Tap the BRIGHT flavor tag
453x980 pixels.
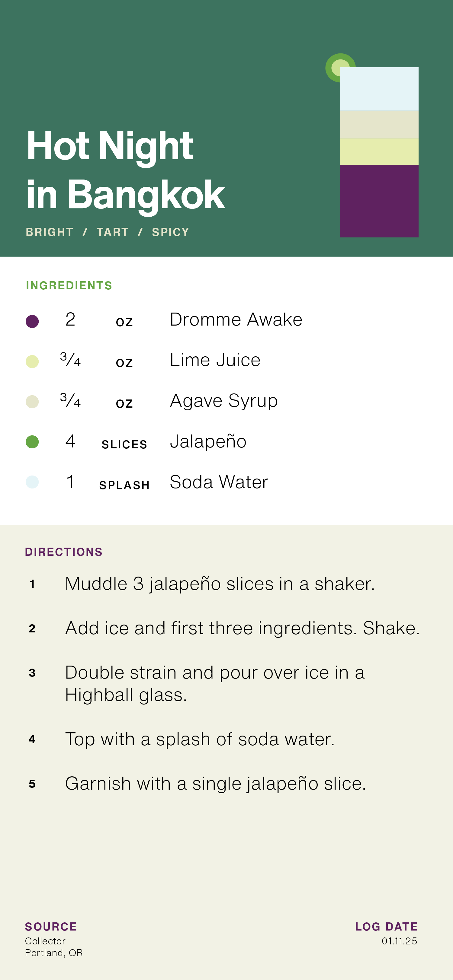click(50, 232)
